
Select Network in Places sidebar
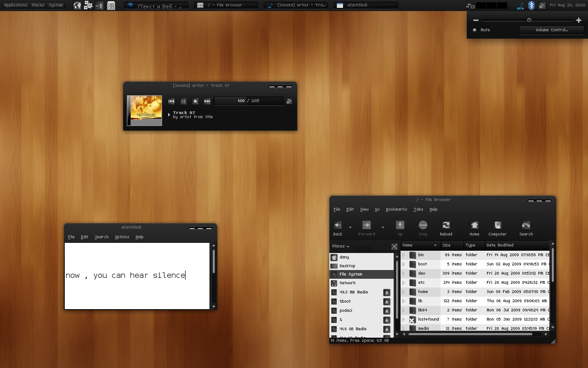(x=362, y=283)
